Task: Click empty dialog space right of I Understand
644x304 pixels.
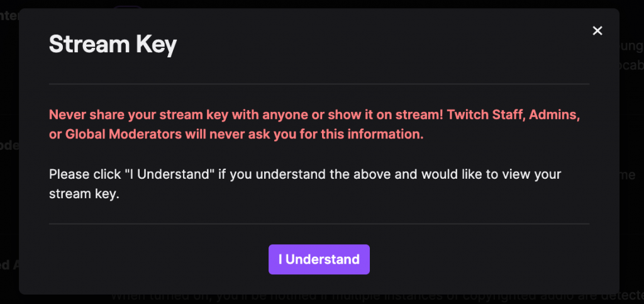Action: [x=478, y=259]
